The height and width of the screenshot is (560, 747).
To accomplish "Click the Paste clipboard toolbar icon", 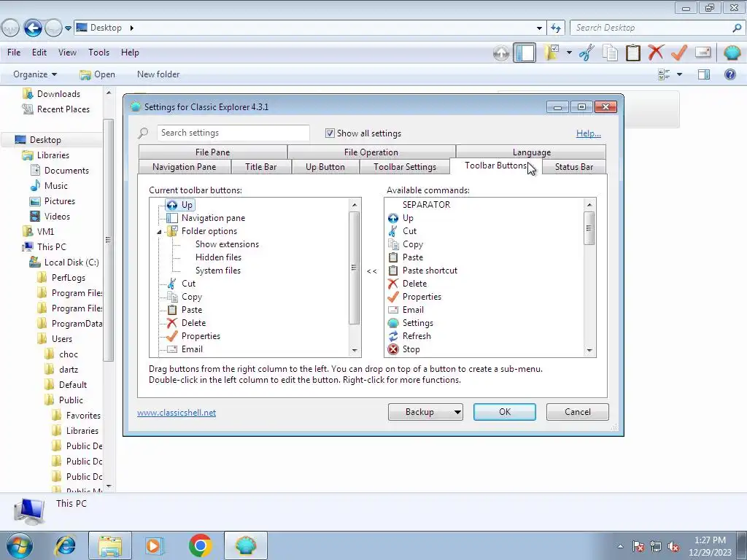I will (632, 52).
